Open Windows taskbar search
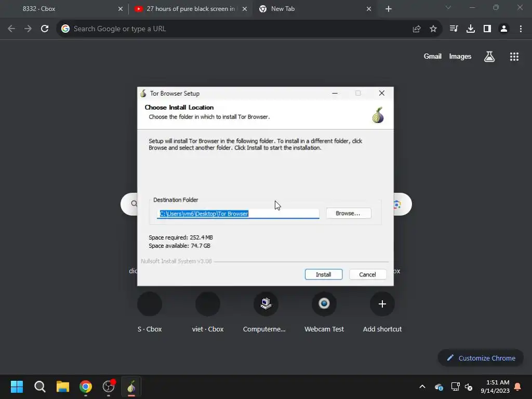 pyautogui.click(x=39, y=387)
